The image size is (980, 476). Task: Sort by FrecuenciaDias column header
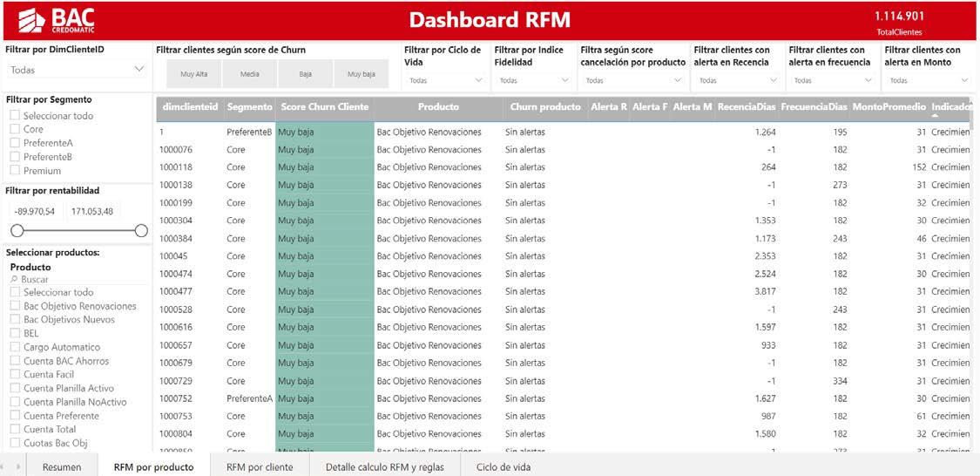[814, 107]
